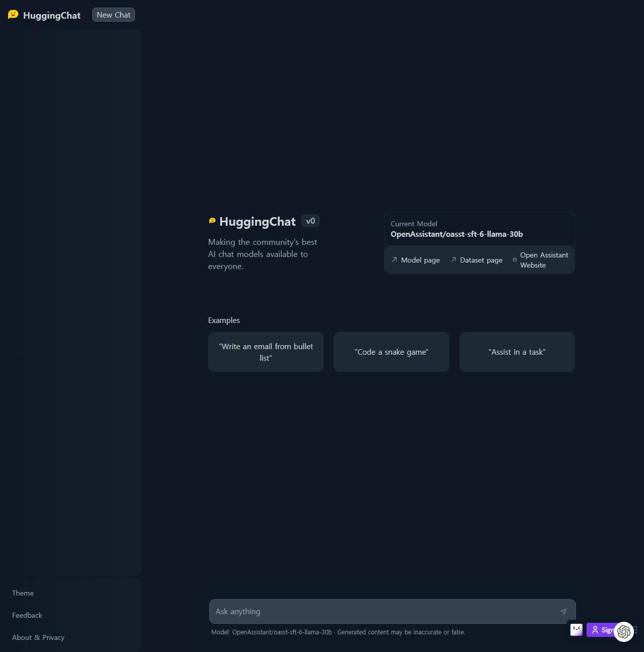Viewport: 644px width, 652px height.
Task: Visit the Open Assistant Website link
Action: [x=544, y=260]
